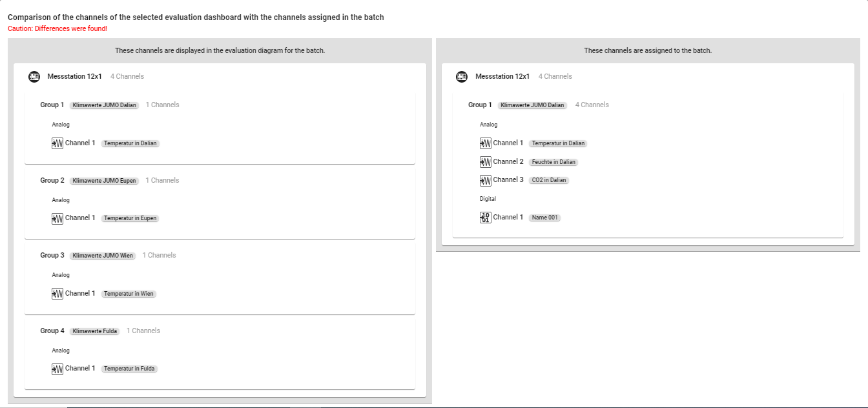Click the CO2 in Dalian tag
This screenshot has height=408, width=868.
(x=548, y=180)
